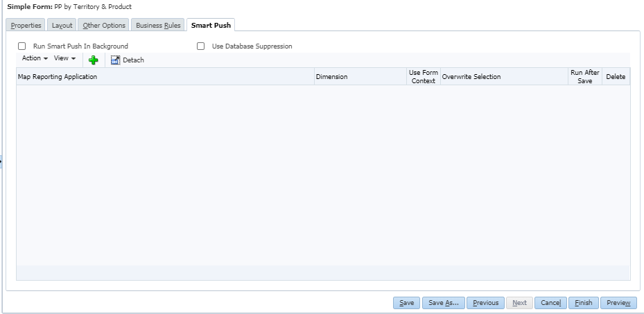The width and height of the screenshot is (644, 314).
Task: Click the green plus add icon
Action: (93, 60)
